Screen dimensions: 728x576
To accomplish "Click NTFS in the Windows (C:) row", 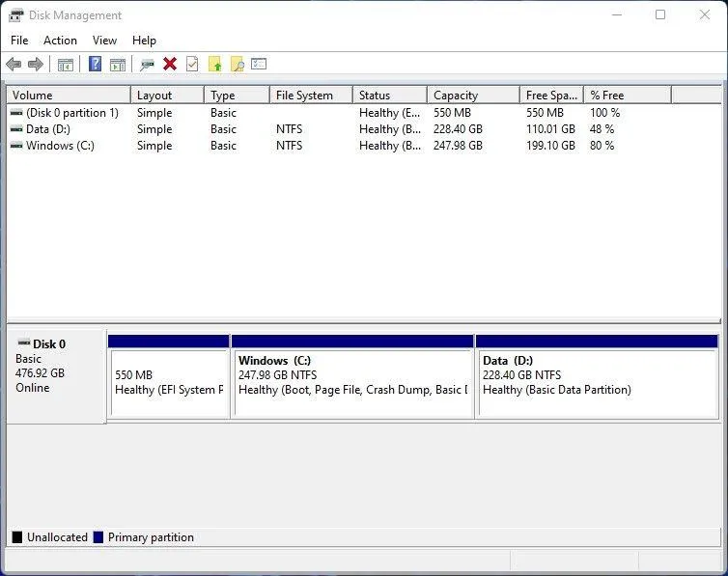I will pyautogui.click(x=289, y=146).
